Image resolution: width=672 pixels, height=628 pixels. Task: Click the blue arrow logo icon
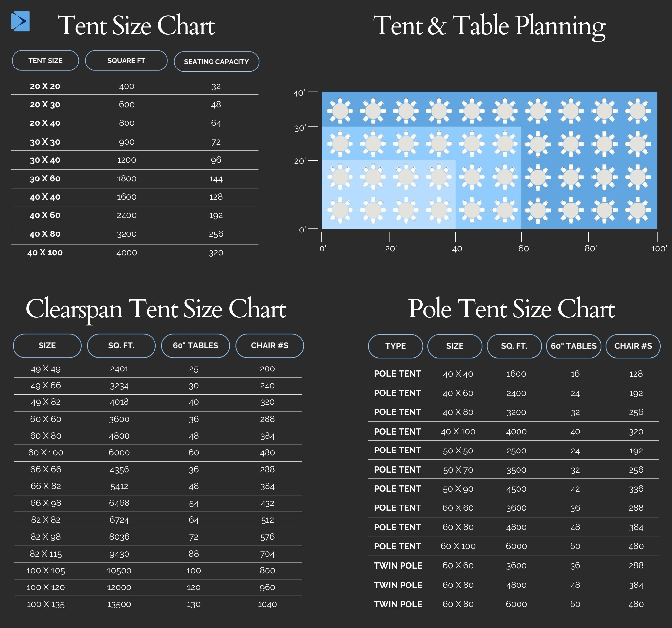click(20, 21)
